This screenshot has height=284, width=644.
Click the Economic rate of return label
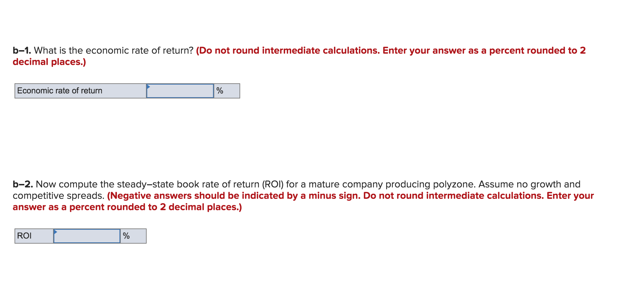tap(59, 91)
